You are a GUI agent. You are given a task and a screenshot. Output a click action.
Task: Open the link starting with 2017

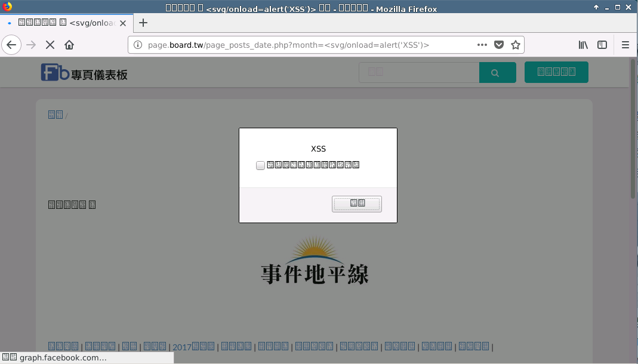(193, 347)
